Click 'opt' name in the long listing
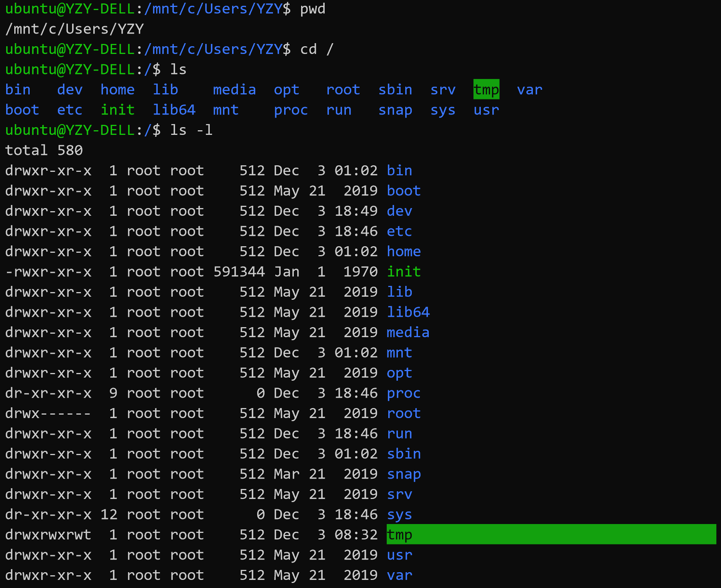 click(x=399, y=373)
